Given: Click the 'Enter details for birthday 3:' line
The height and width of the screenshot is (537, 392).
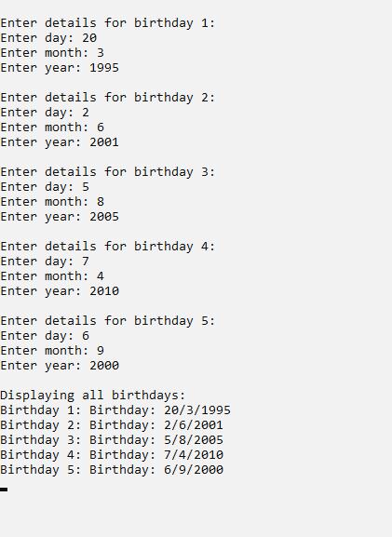Looking at the screenshot, I should [108, 172].
